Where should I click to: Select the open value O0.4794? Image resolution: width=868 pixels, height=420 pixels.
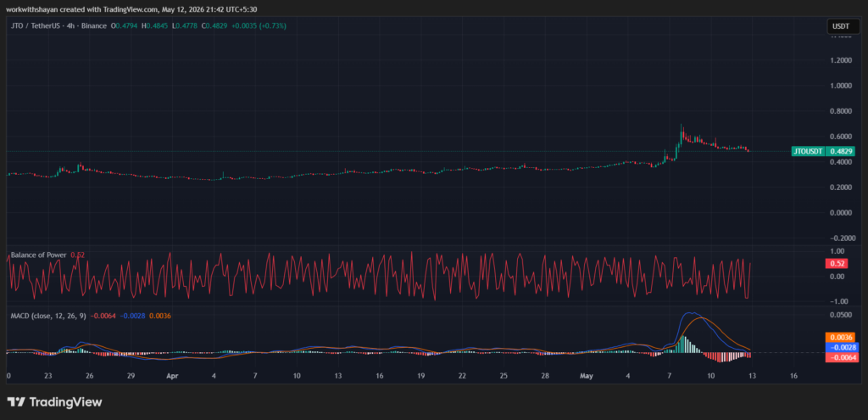(x=125, y=25)
